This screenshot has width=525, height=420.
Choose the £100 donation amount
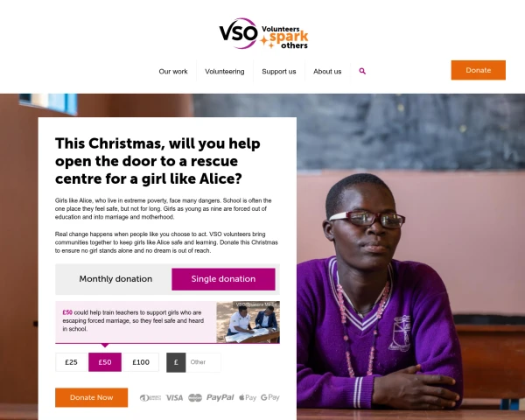[x=141, y=362]
